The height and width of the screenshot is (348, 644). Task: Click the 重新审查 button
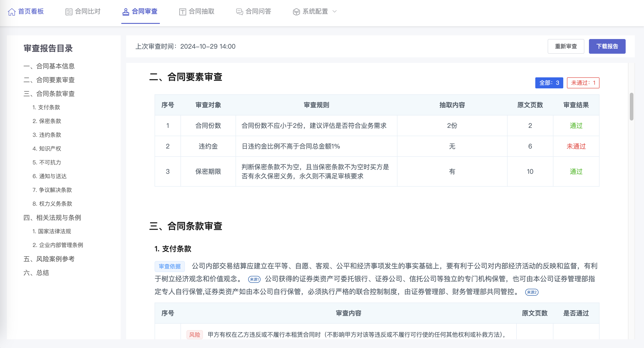point(566,46)
